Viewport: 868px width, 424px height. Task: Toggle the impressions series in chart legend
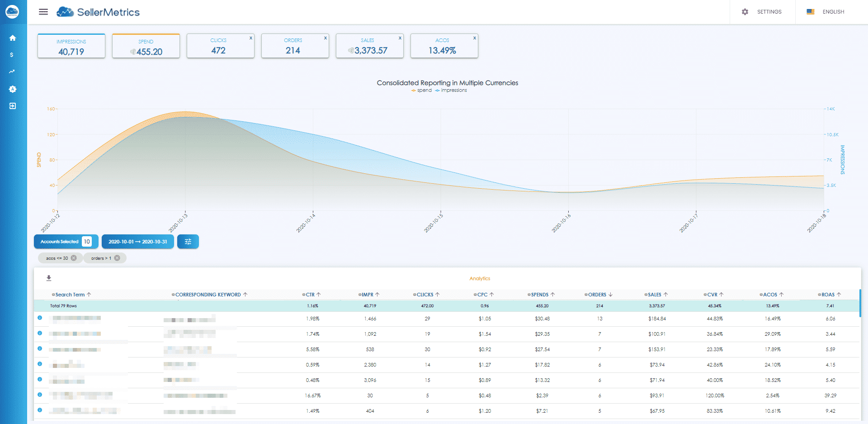[x=451, y=91]
